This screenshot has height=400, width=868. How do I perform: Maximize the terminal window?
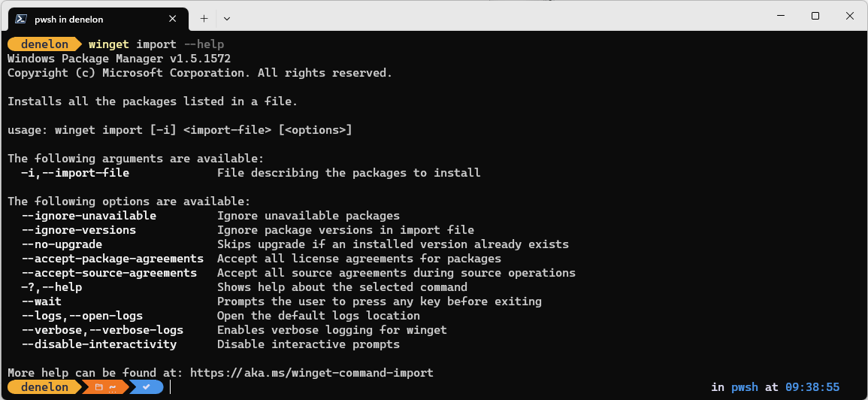pyautogui.click(x=815, y=16)
